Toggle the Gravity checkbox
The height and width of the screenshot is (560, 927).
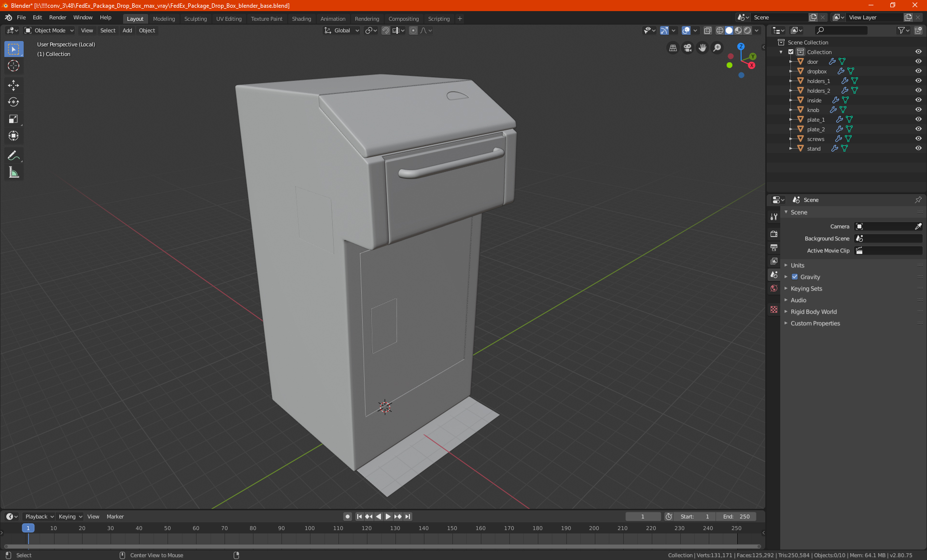[x=795, y=277]
